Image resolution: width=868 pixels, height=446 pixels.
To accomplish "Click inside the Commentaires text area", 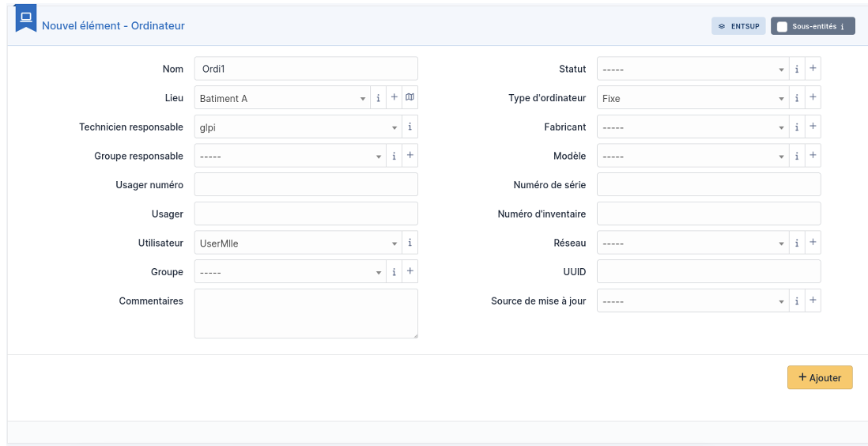I will pyautogui.click(x=305, y=313).
